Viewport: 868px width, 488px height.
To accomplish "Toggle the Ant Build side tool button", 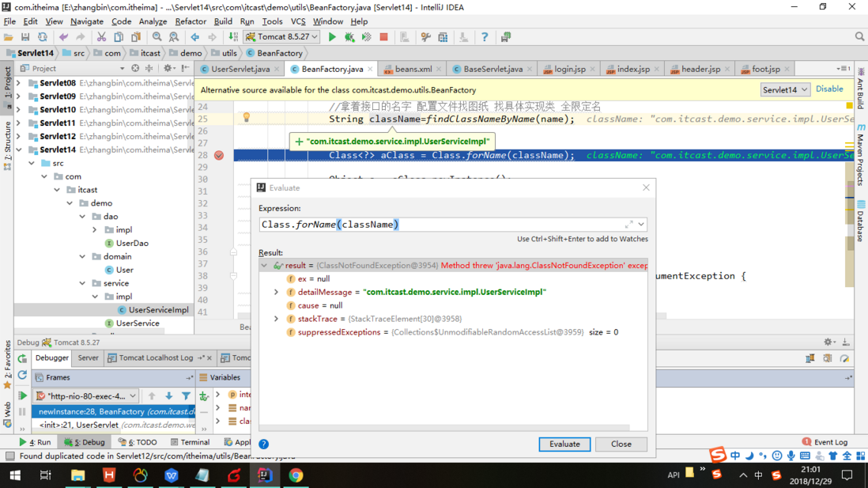I will (861, 89).
